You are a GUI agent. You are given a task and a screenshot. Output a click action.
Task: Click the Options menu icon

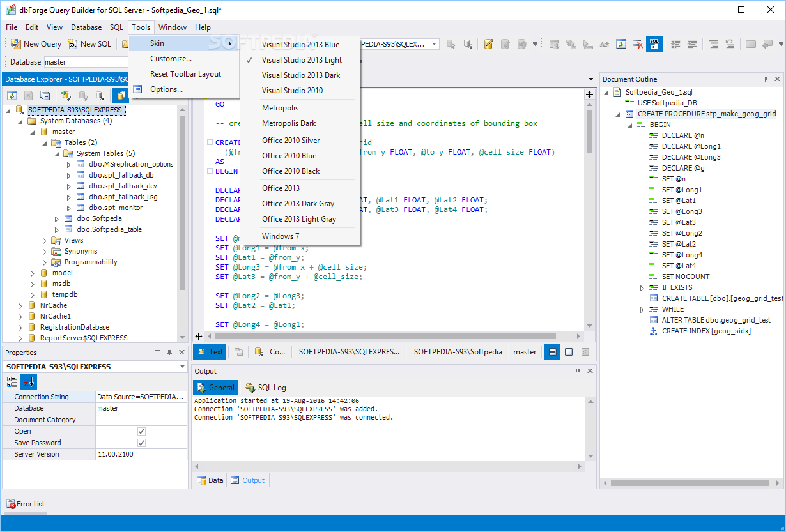(x=137, y=89)
